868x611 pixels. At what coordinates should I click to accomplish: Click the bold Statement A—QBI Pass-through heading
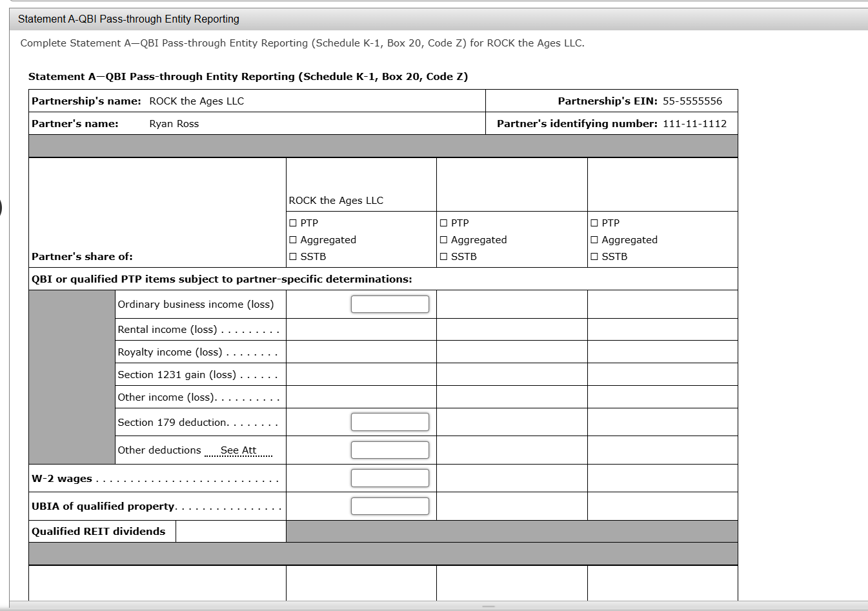click(x=248, y=77)
